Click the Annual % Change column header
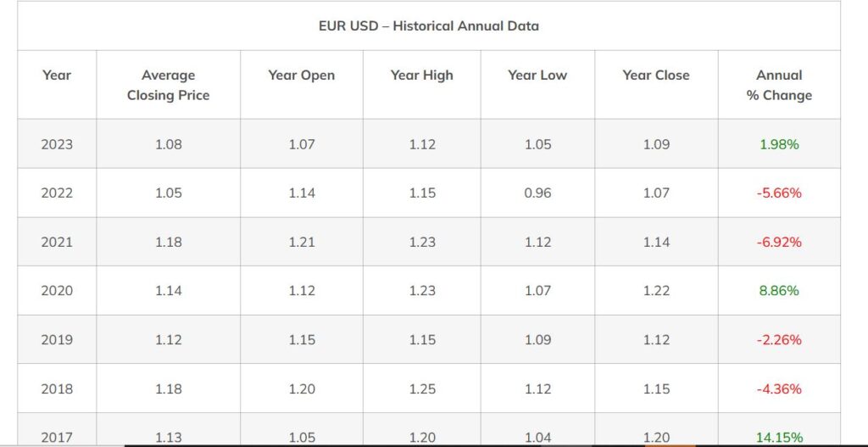This screenshot has height=447, width=868. point(779,85)
